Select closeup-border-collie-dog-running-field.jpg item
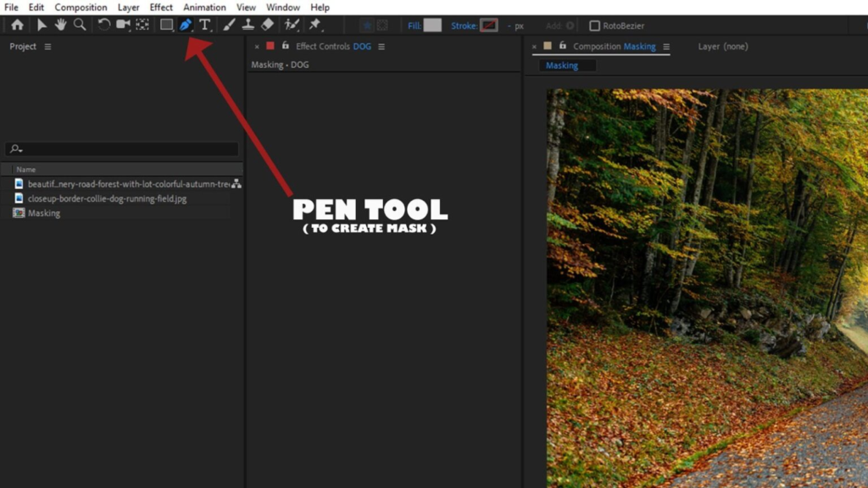Screen dimensions: 868x488 point(107,198)
